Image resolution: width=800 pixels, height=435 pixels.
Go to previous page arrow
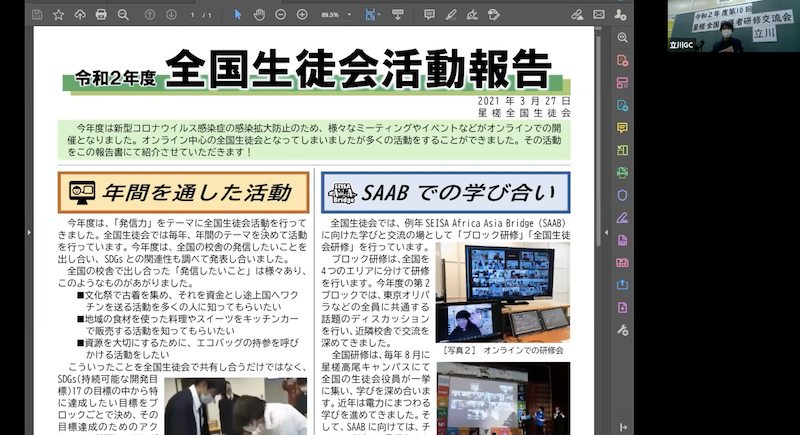[x=149, y=15]
